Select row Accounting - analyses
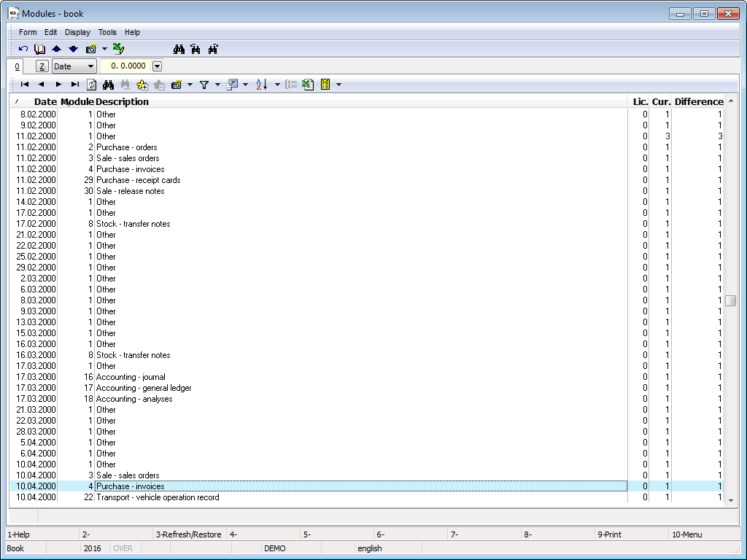 [366, 399]
